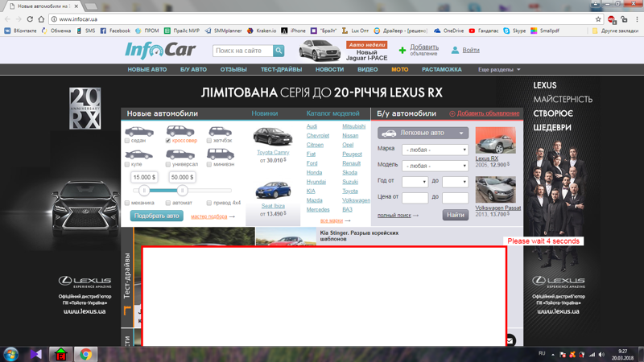Click the minivan body icon
The image size is (644, 362).
[221, 154]
